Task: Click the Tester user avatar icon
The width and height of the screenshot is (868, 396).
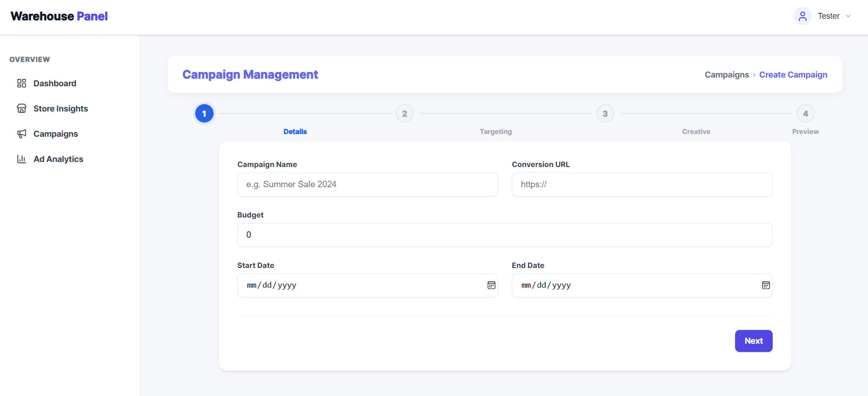Action: coord(802,16)
